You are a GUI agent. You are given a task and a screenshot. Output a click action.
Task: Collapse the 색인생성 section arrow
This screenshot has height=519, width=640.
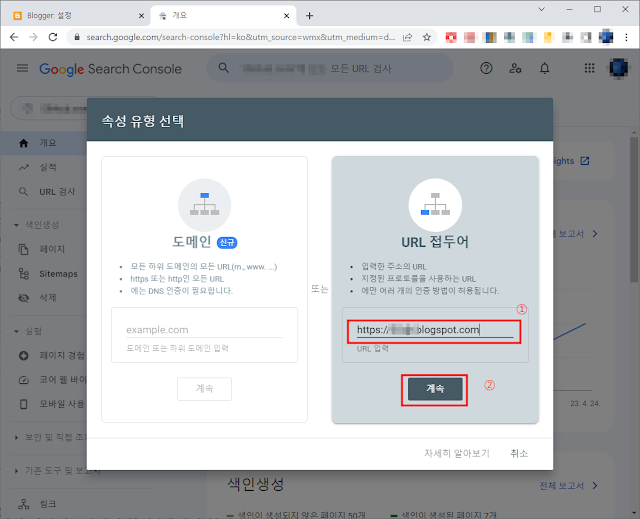pyautogui.click(x=16, y=225)
